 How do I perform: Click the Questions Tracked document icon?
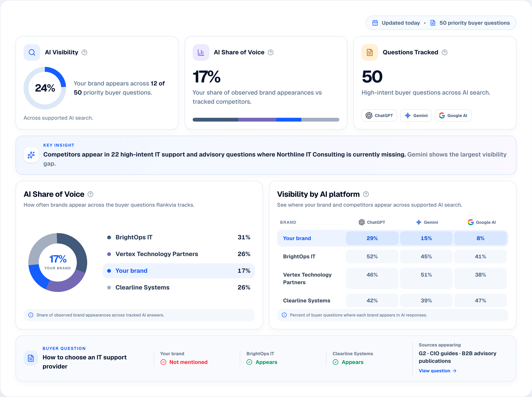(x=370, y=52)
